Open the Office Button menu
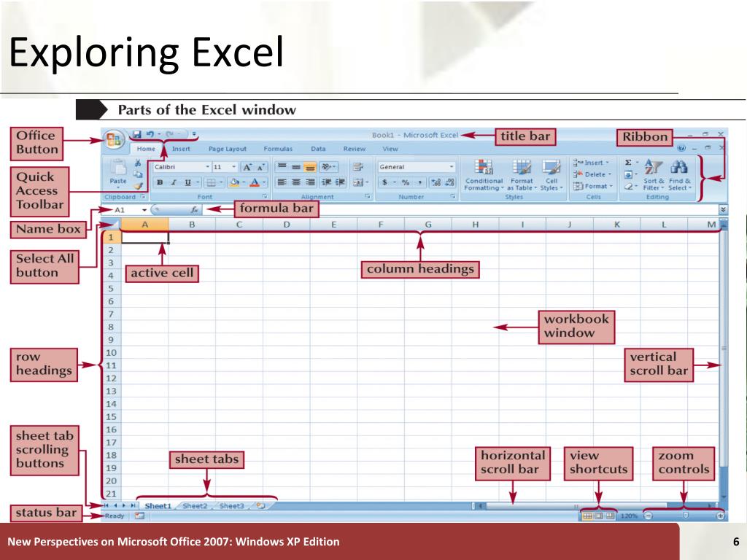 point(114,140)
